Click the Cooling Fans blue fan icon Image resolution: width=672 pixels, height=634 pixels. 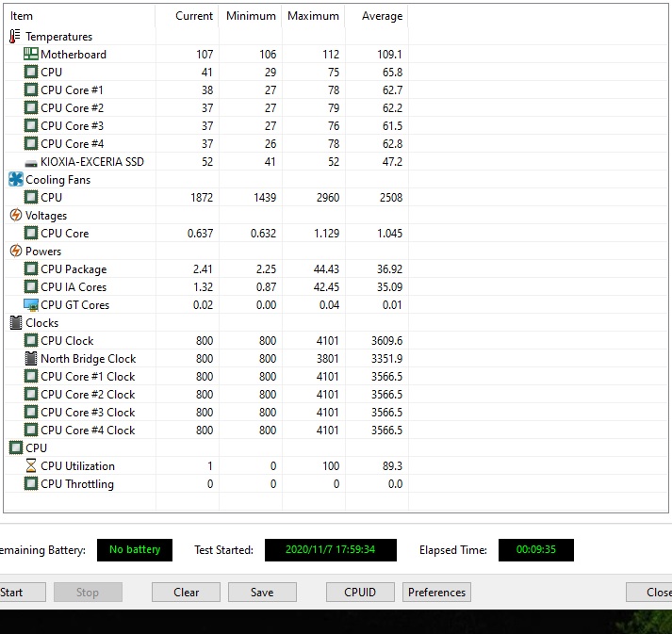click(16, 179)
